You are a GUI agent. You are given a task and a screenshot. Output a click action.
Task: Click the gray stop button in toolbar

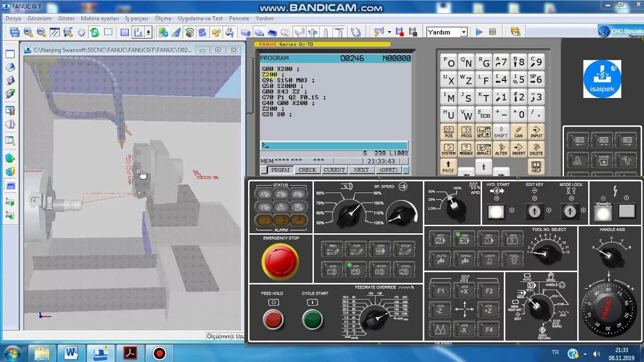[x=493, y=32]
